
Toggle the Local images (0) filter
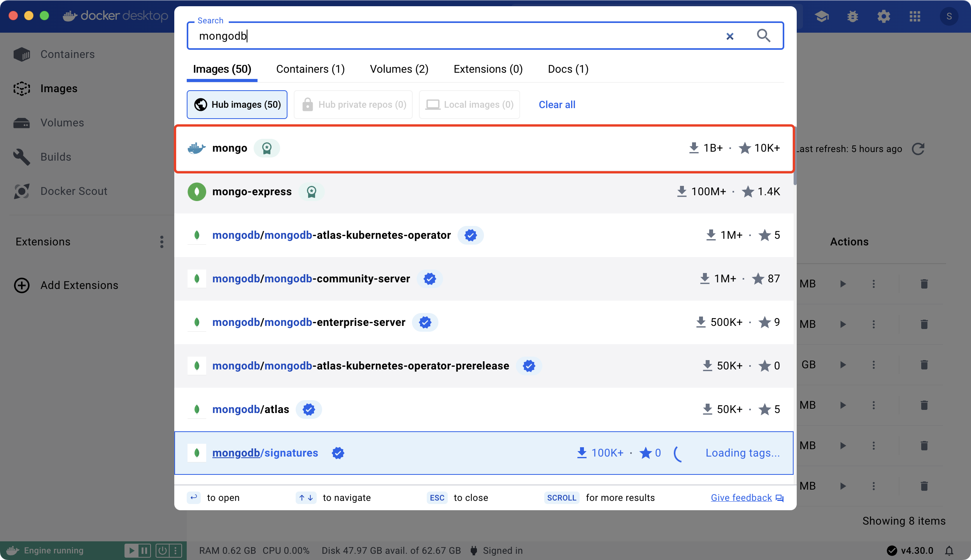click(470, 105)
